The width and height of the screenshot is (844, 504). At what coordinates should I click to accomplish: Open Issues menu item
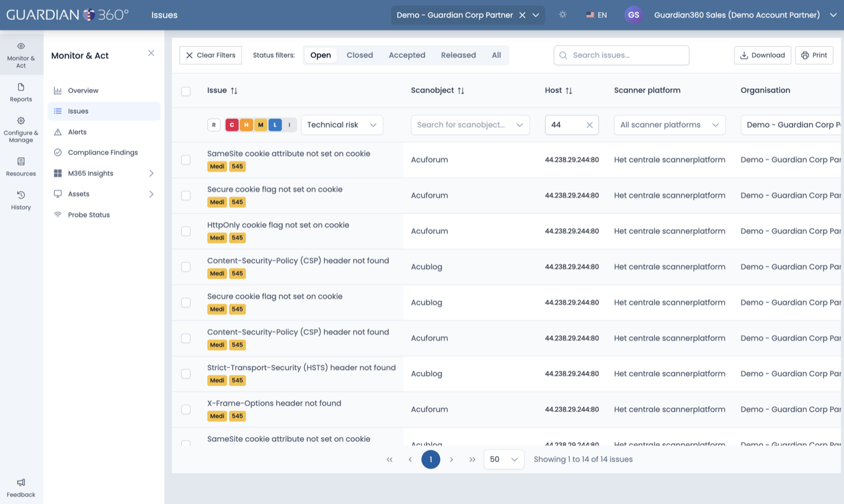click(104, 111)
